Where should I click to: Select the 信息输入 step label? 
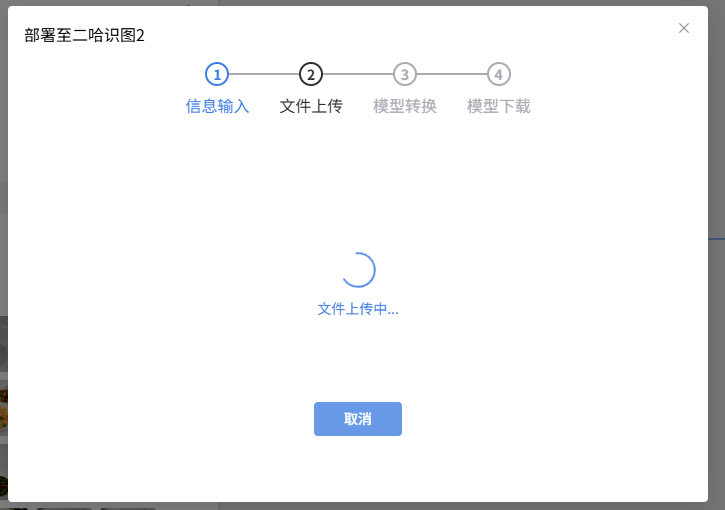tap(217, 106)
